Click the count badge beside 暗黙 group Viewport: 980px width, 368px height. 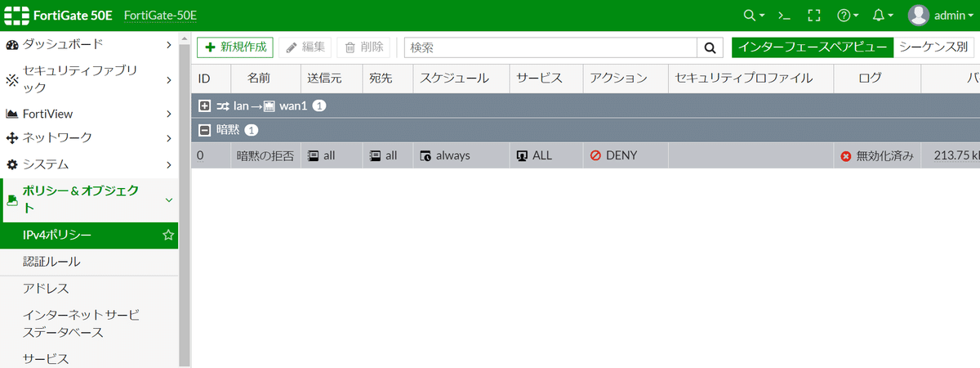[x=252, y=130]
